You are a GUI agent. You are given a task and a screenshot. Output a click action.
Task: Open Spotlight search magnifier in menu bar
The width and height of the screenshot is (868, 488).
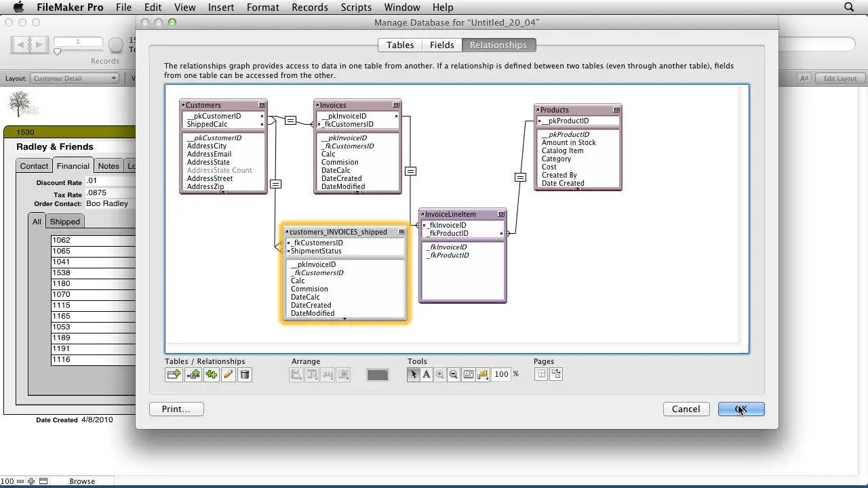tap(849, 7)
